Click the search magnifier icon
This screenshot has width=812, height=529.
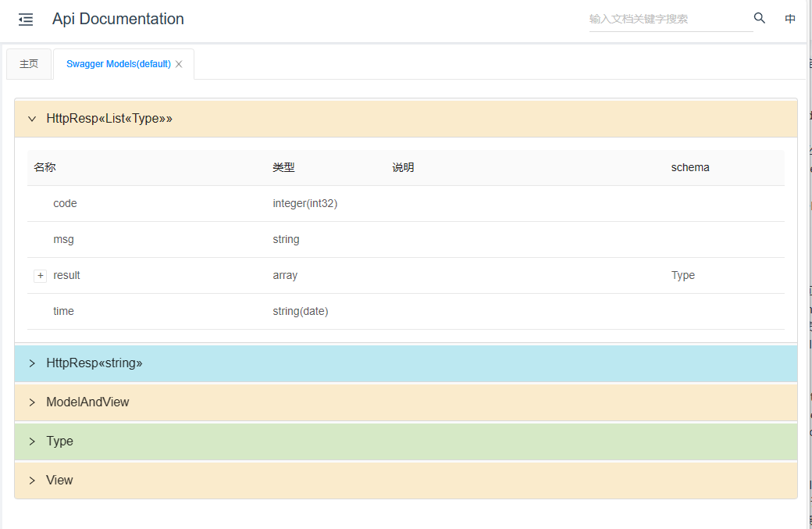pyautogui.click(x=759, y=17)
